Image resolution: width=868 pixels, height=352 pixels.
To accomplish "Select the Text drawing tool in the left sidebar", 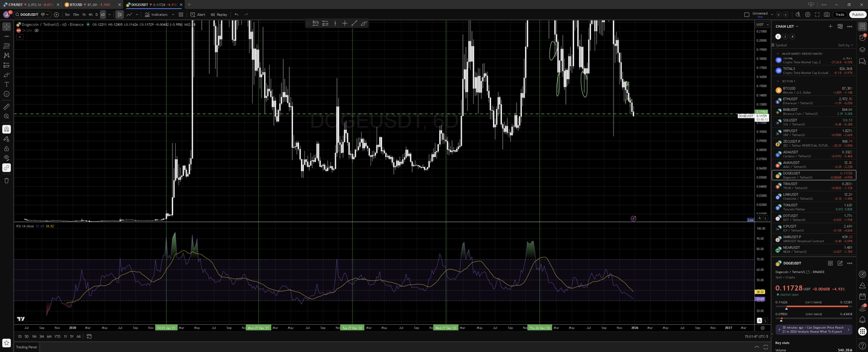I will (x=7, y=84).
